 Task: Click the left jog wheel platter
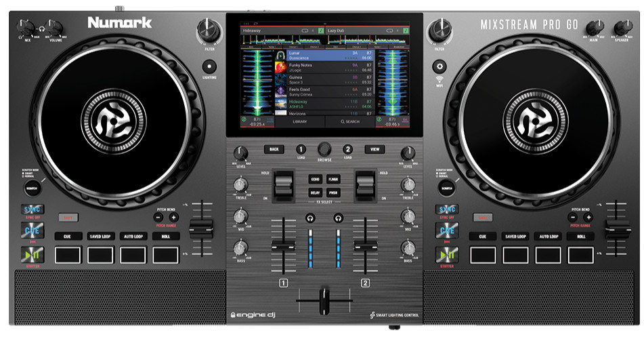pyautogui.click(x=114, y=120)
